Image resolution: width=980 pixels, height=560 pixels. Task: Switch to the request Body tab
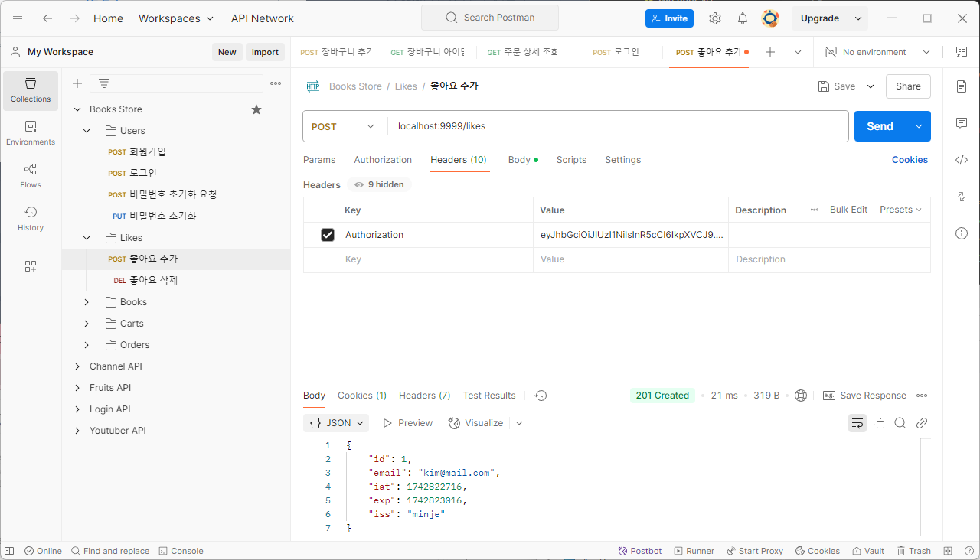tap(523, 160)
